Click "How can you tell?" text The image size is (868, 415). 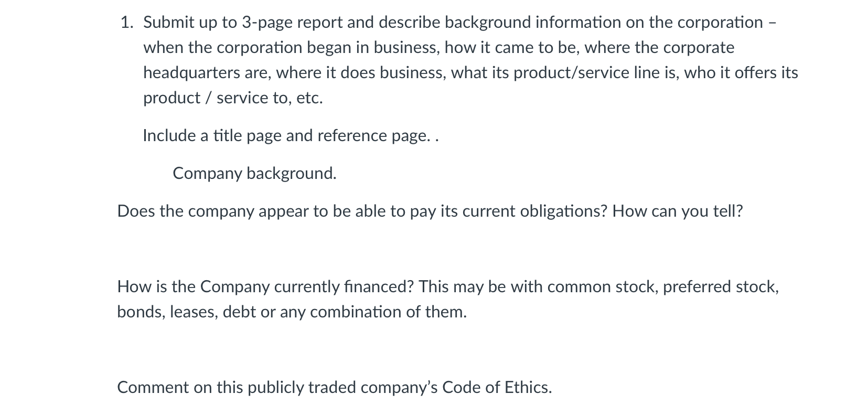[x=678, y=211]
